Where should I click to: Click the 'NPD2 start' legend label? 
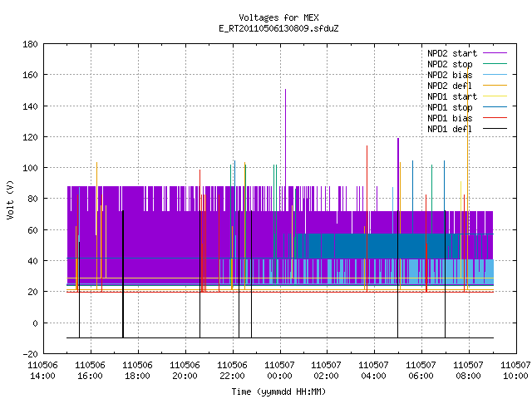click(x=452, y=53)
